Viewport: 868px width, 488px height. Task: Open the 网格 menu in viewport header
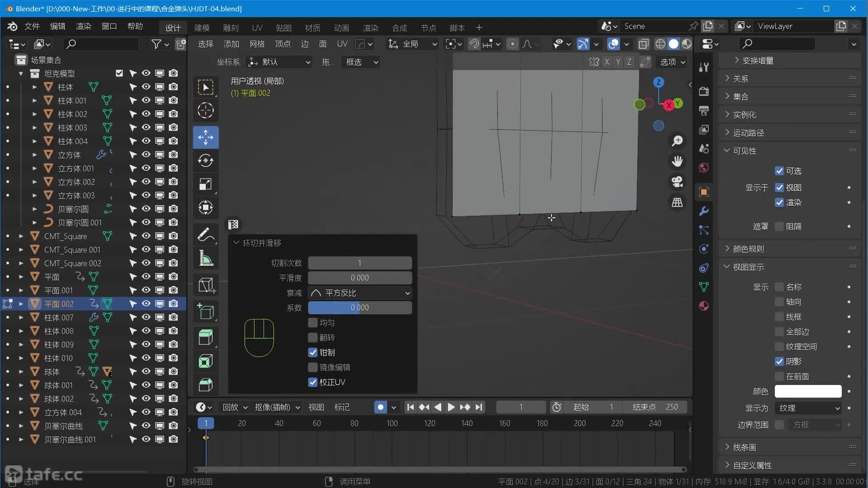coord(257,44)
